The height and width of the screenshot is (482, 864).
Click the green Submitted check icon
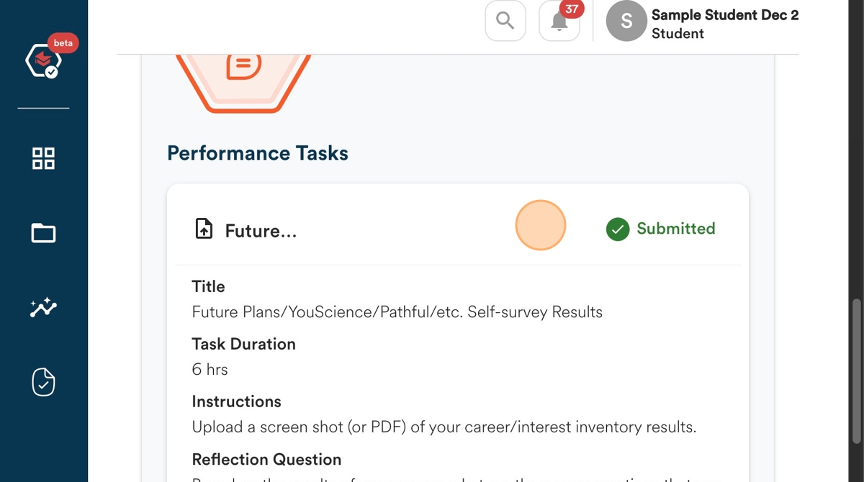point(618,229)
